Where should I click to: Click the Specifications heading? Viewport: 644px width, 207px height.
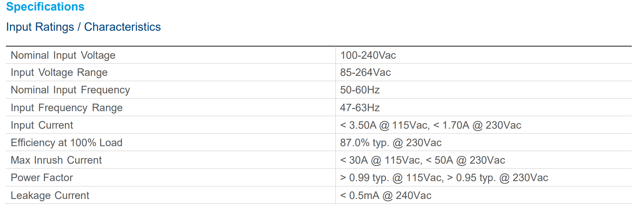tap(45, 7)
